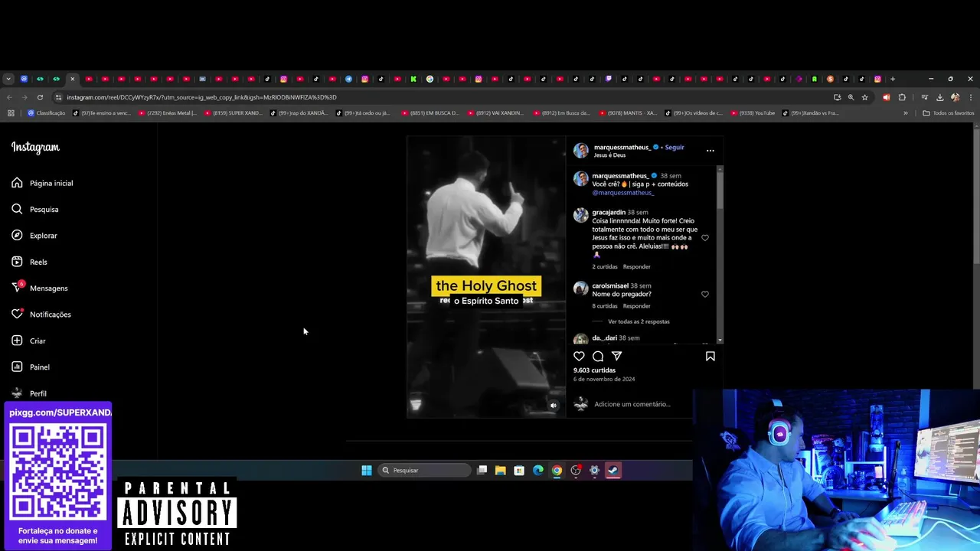Image resolution: width=980 pixels, height=551 pixels.
Task: Open gear settings app on taskbar
Action: point(594,470)
